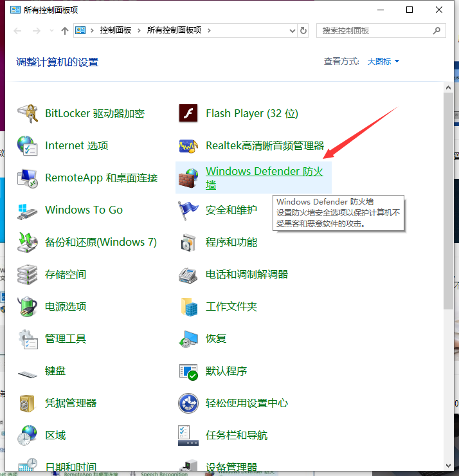Image resolution: width=459 pixels, height=476 pixels.
Task: Expand the 大图标 view mode dropdown
Action: [383, 62]
